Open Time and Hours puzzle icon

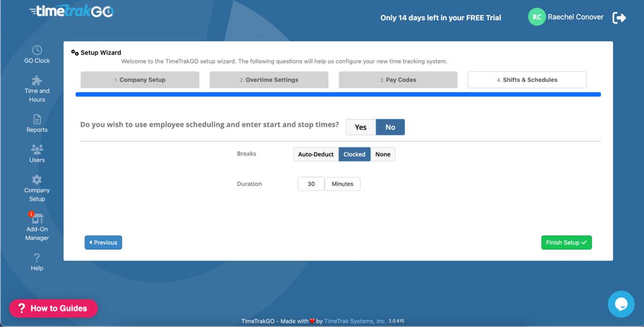pos(37,80)
